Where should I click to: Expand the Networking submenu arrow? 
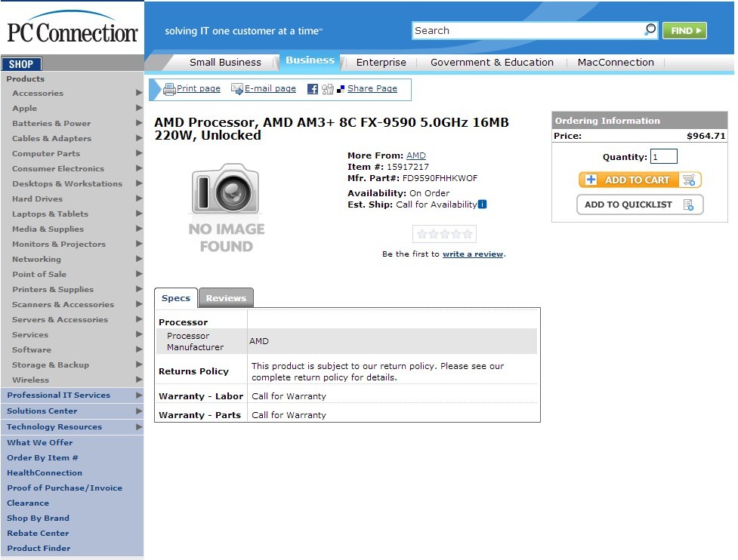pyautogui.click(x=139, y=259)
